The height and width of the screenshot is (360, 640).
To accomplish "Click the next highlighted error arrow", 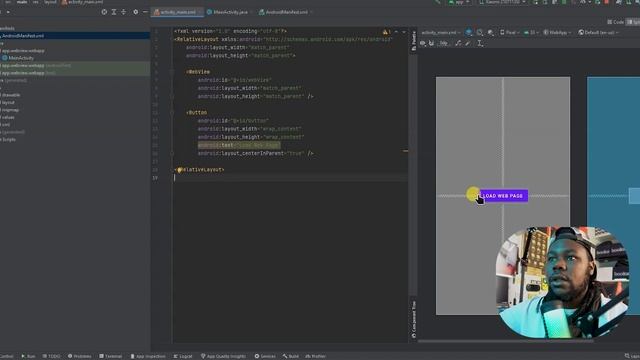I will pyautogui.click(x=404, y=32).
